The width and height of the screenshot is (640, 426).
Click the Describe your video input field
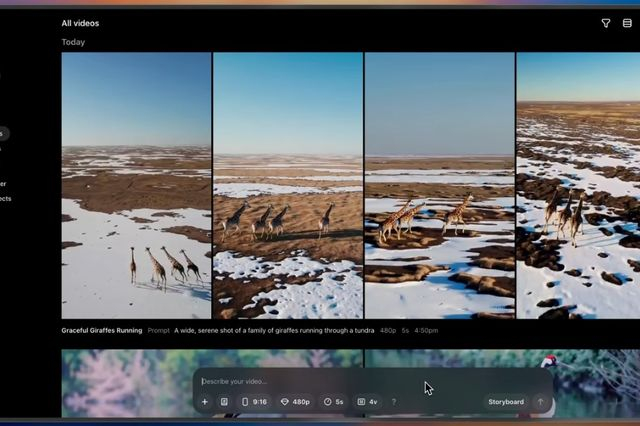pos(310,381)
